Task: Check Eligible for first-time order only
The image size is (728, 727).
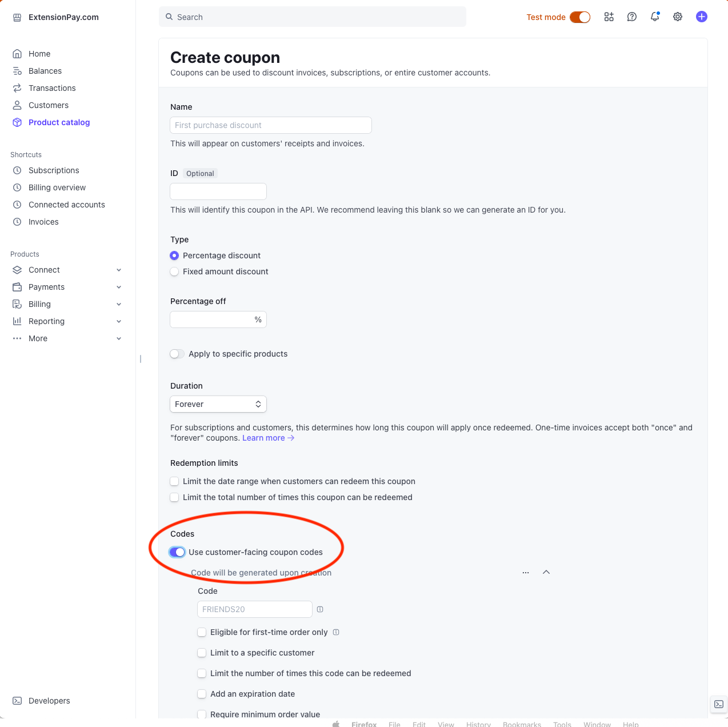Action: click(x=202, y=632)
